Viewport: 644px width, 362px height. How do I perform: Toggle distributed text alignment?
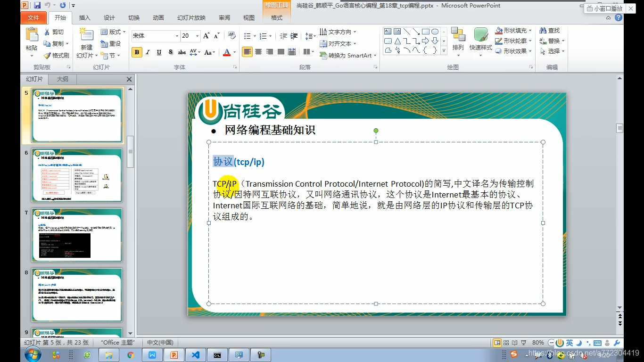click(x=292, y=52)
